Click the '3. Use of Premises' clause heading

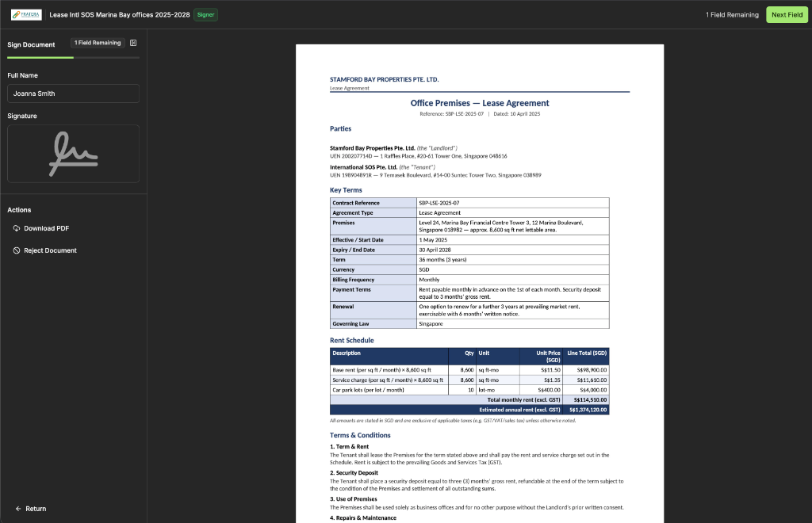coord(353,499)
